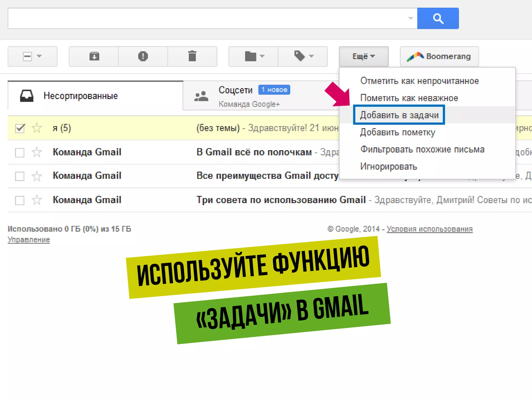Uncheck the "я (5)" email checkbox

[x=20, y=128]
